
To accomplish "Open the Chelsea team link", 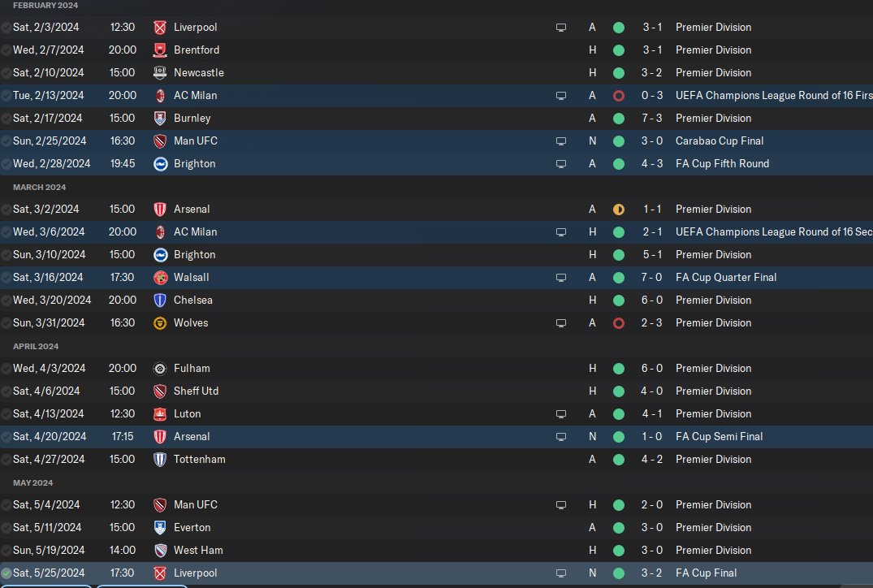I will (192, 300).
